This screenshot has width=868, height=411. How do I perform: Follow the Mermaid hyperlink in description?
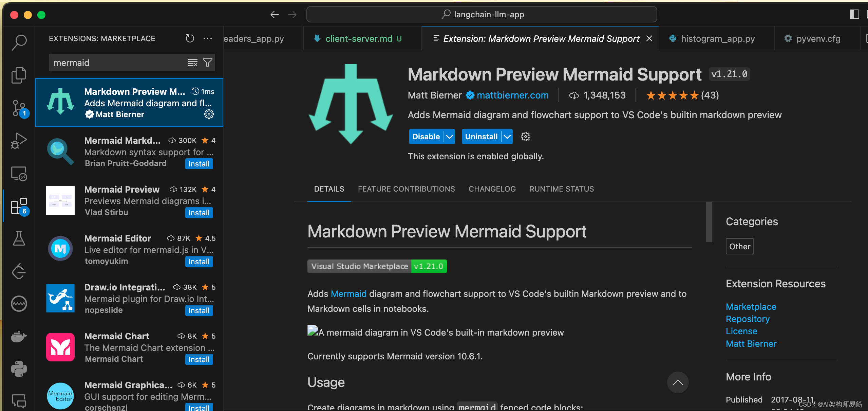pyautogui.click(x=348, y=293)
